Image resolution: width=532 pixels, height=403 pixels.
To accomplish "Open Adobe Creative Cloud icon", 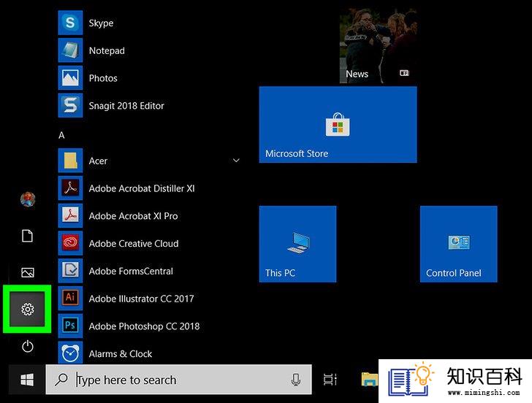I will (70, 243).
